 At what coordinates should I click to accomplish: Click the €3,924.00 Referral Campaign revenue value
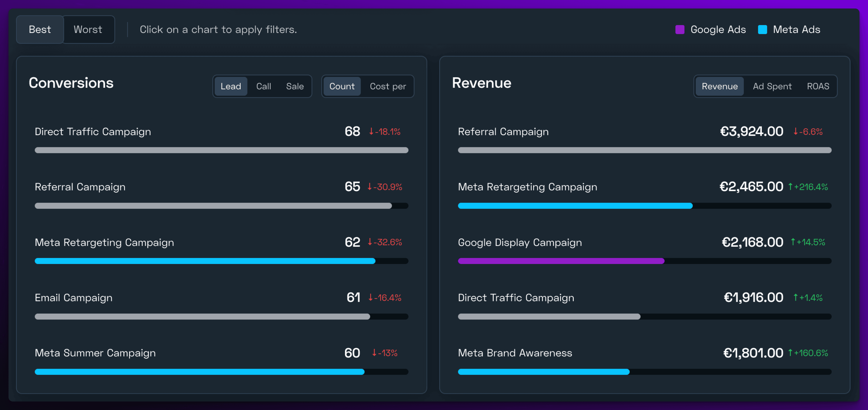pyautogui.click(x=751, y=132)
